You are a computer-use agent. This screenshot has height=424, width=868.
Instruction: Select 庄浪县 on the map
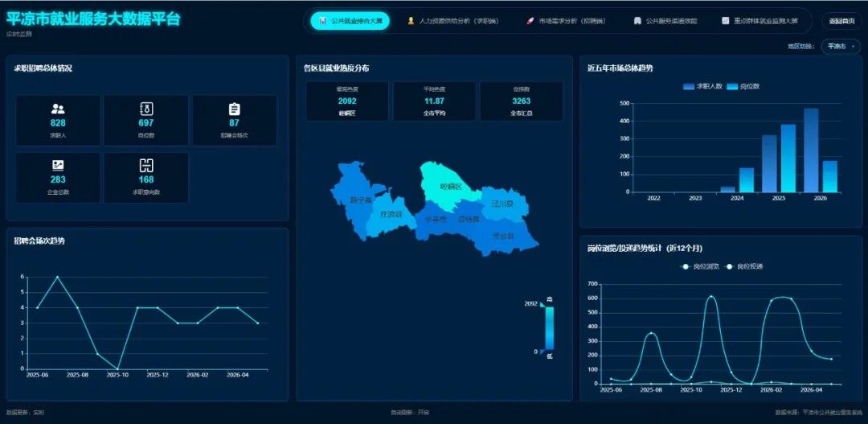(391, 214)
